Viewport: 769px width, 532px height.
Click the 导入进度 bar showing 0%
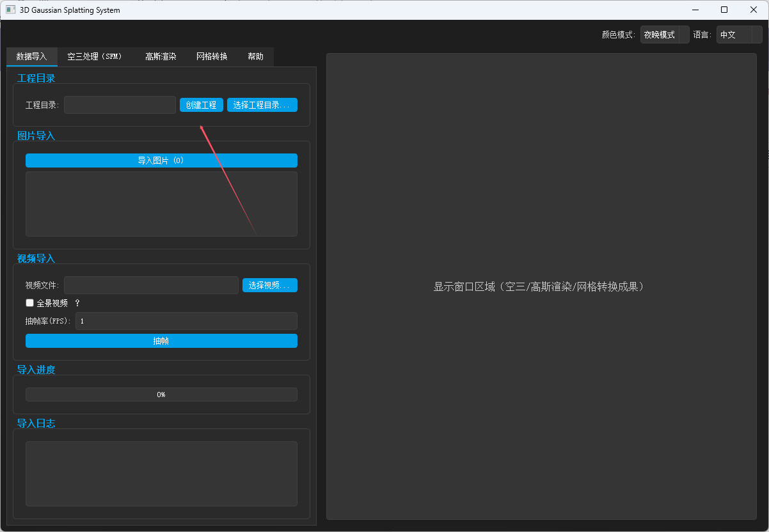[161, 395]
